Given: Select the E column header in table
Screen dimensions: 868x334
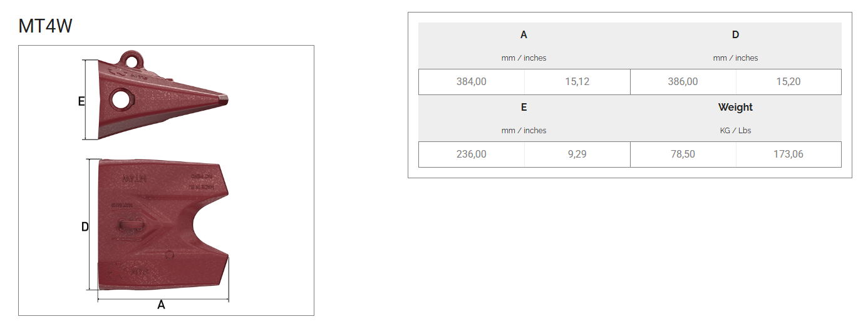Looking at the screenshot, I should [x=524, y=108].
